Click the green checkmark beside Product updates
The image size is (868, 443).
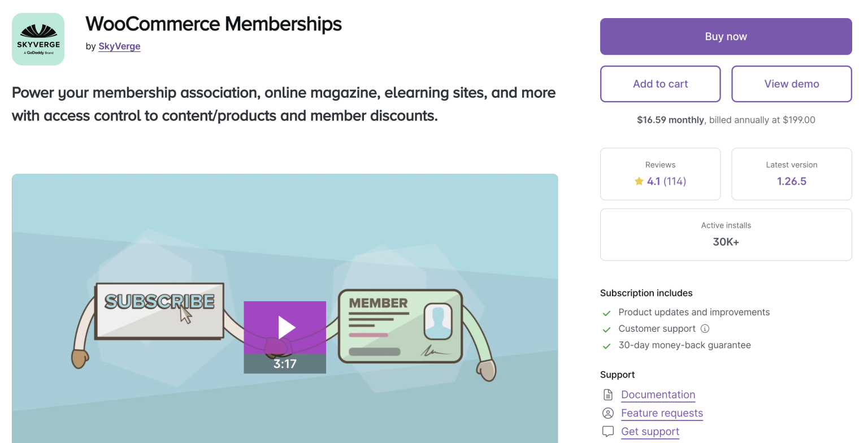click(x=607, y=312)
